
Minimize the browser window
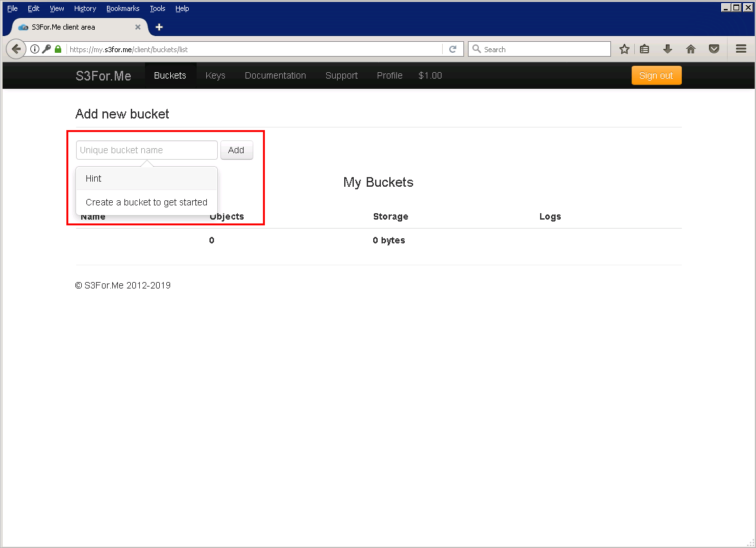(726, 8)
